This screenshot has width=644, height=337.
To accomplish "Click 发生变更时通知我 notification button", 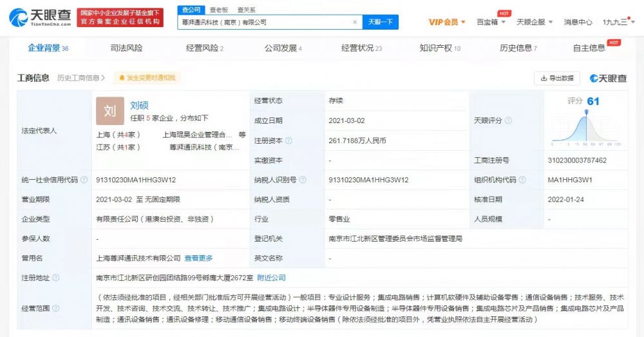I will (x=147, y=78).
